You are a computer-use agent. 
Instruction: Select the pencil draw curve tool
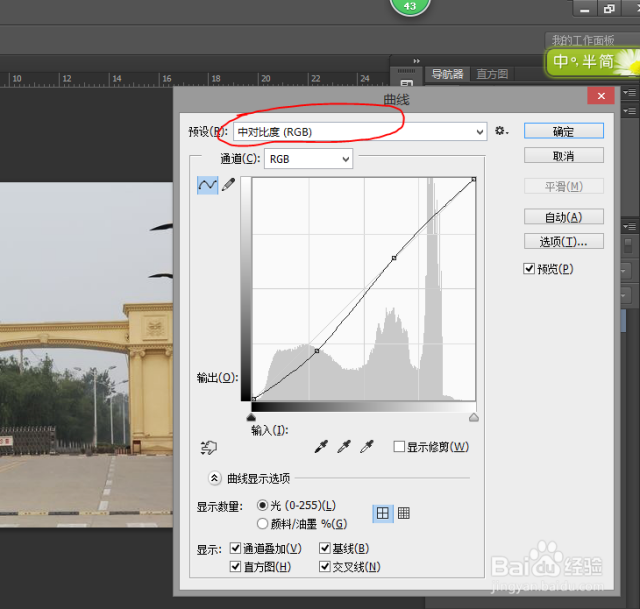click(x=229, y=184)
